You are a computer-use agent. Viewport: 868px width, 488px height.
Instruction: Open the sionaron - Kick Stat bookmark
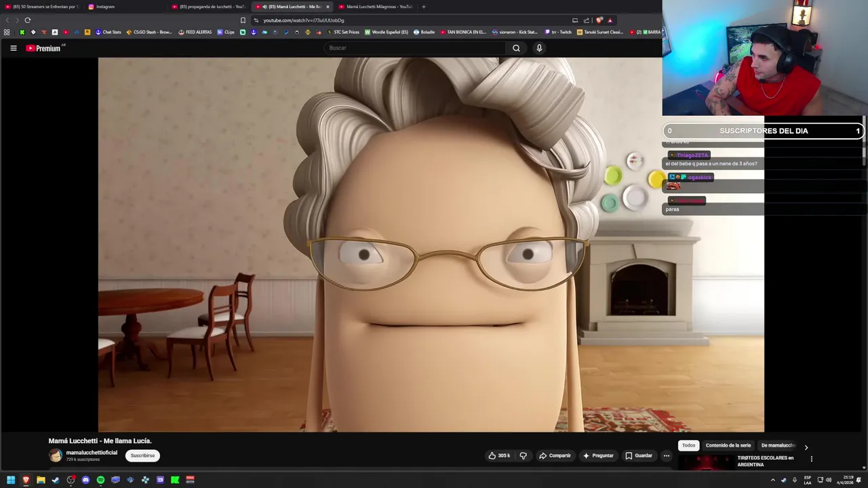[x=515, y=32]
